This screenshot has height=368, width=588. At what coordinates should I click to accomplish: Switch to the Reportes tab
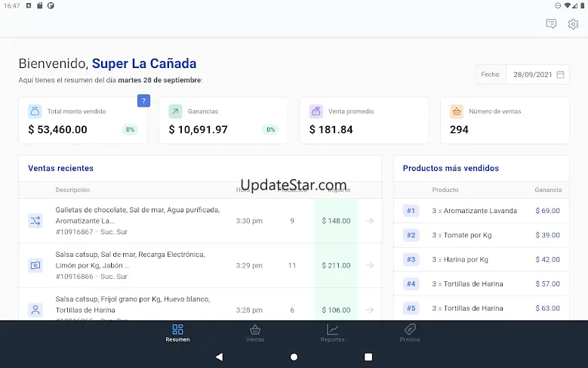click(x=333, y=333)
